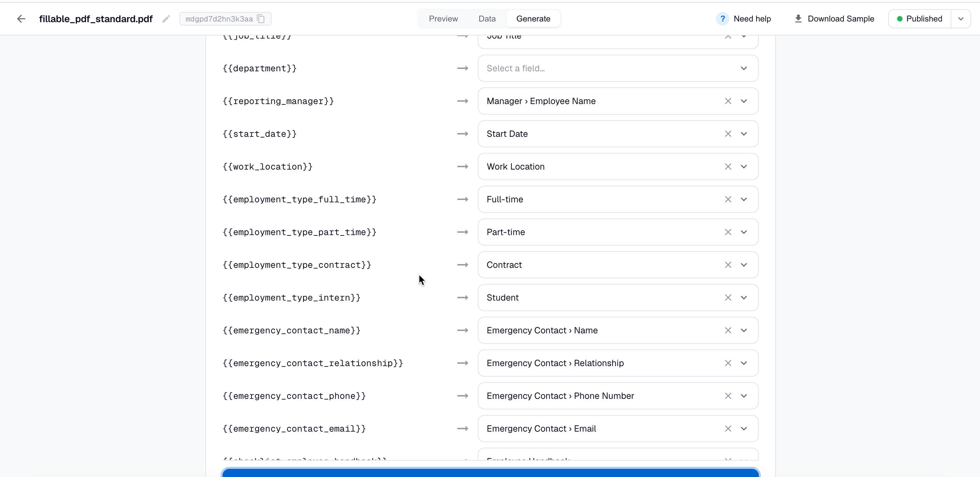Click the {{employment_type_intern}} placeholder
Viewport: 980px width, 477px height.
tap(291, 297)
